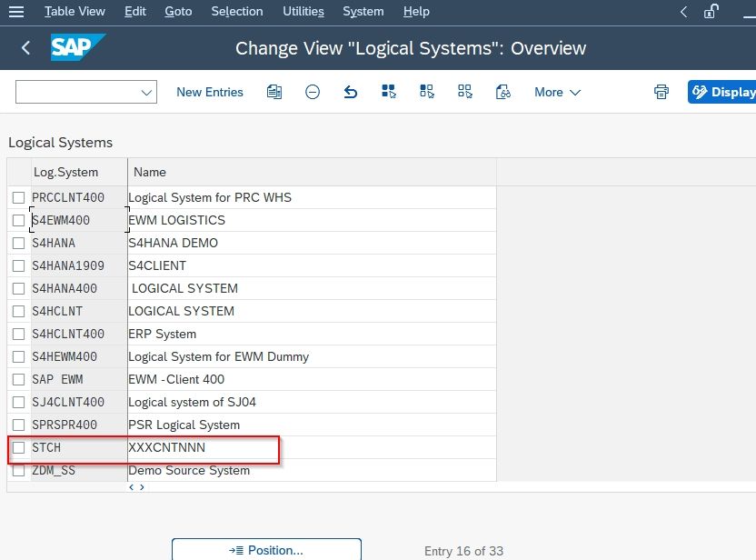Viewport: 756px width, 560px height.
Task: Click the EWM LOGISTICS name cell
Action: pos(312,220)
